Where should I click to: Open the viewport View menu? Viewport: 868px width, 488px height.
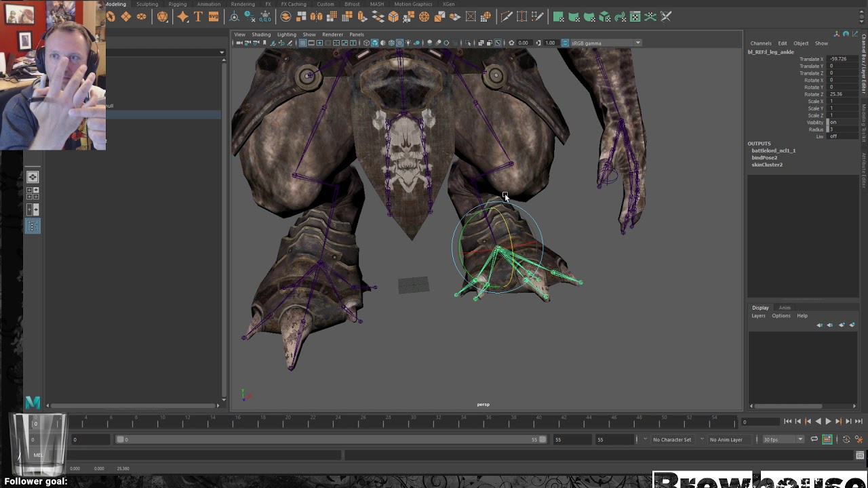[239, 34]
